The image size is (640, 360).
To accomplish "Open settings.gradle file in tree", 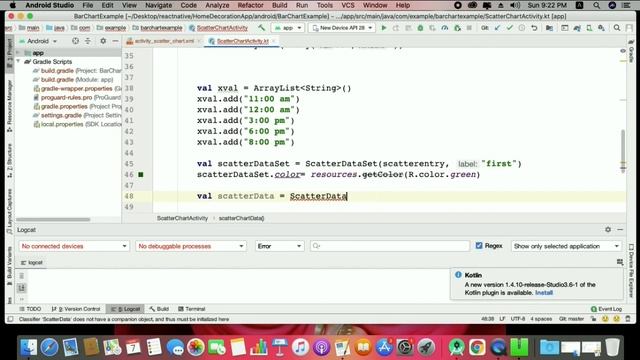I will [x=77, y=115].
